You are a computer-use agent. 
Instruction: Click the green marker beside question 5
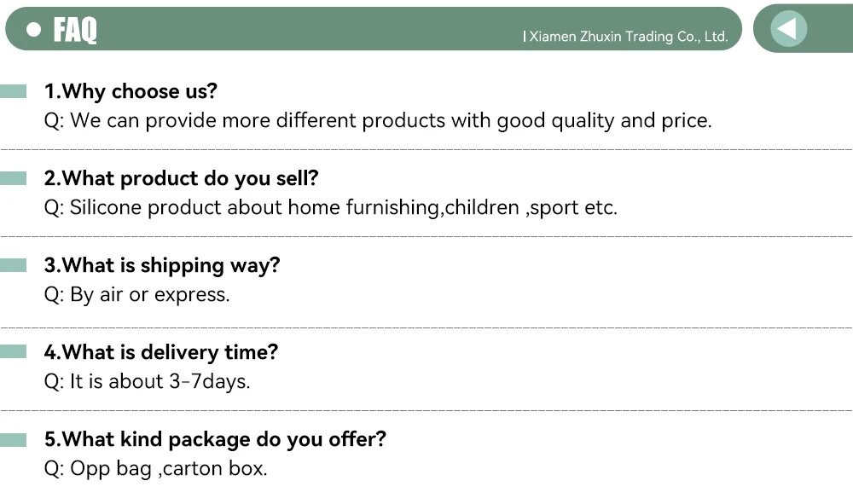[14, 439]
